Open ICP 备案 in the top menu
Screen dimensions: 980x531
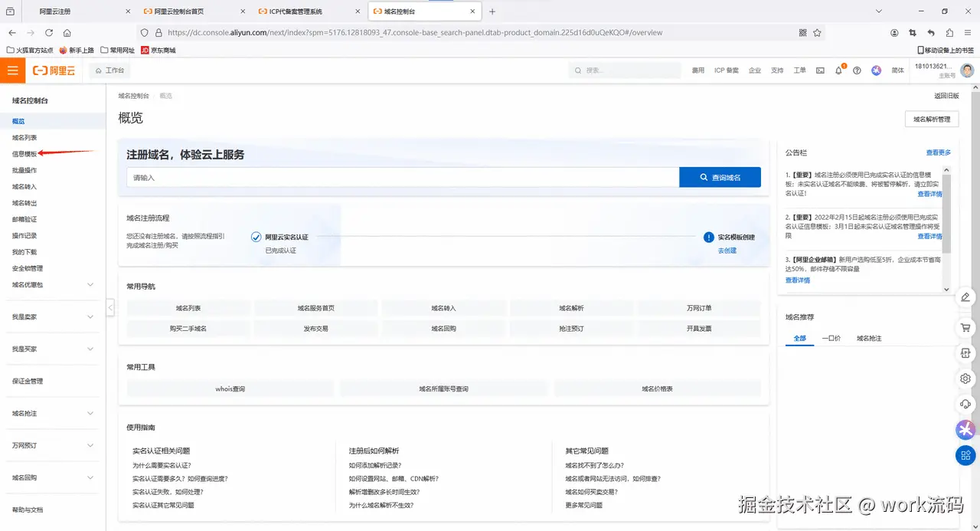(727, 70)
